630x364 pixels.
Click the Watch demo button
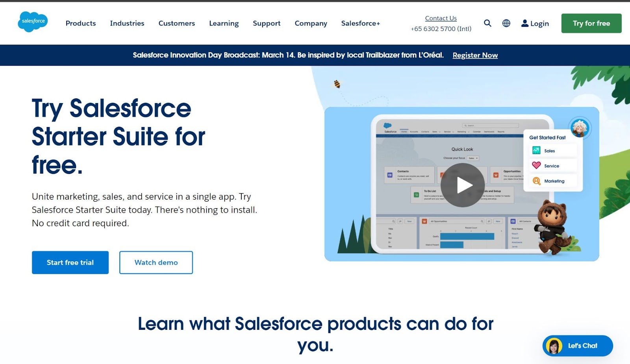(156, 262)
